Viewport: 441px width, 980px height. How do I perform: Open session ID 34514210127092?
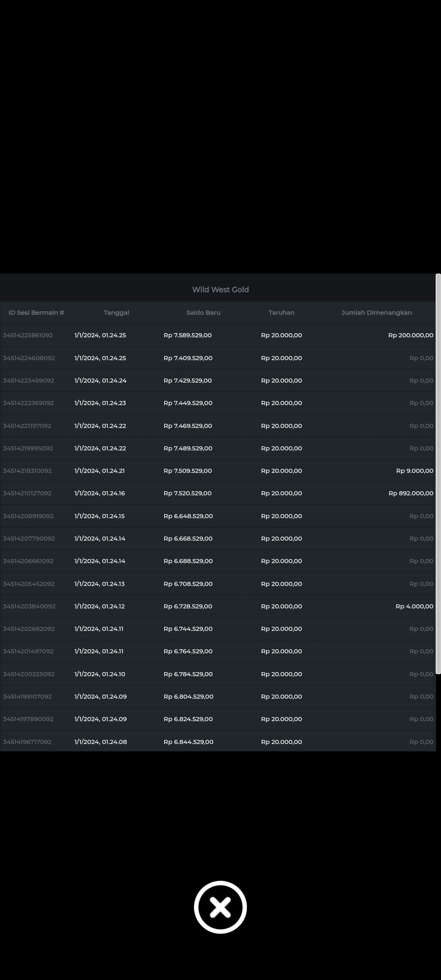(27, 493)
